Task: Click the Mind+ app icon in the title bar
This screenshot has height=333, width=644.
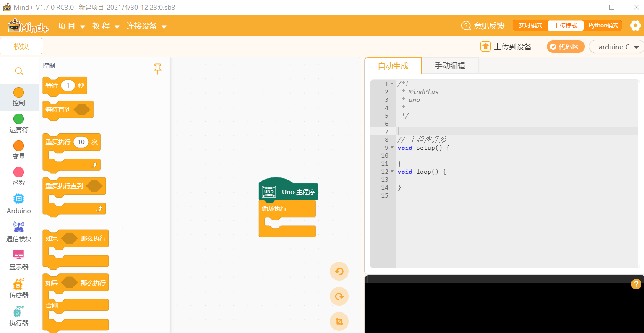Action: tap(7, 7)
